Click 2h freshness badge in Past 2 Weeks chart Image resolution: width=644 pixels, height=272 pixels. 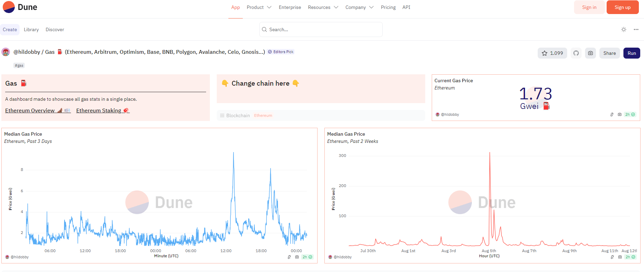point(630,257)
